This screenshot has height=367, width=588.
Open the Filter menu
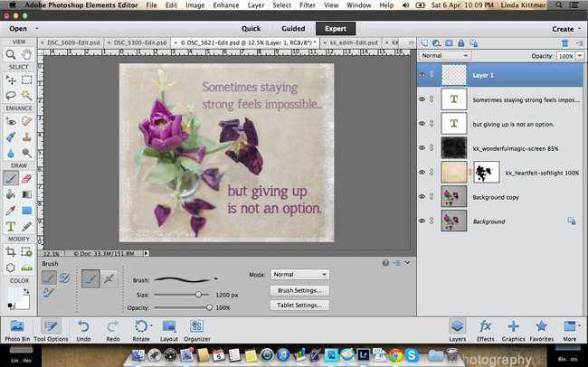[308, 5]
